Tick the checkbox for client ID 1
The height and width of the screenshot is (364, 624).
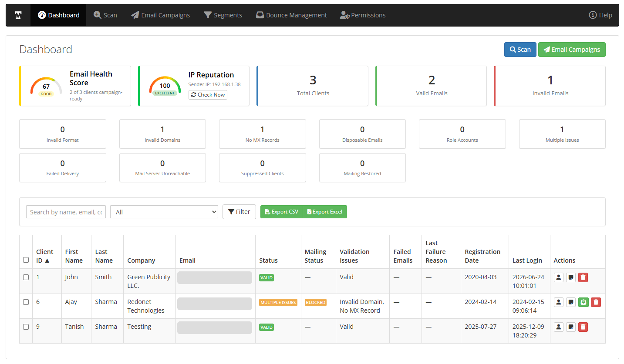pyautogui.click(x=26, y=277)
